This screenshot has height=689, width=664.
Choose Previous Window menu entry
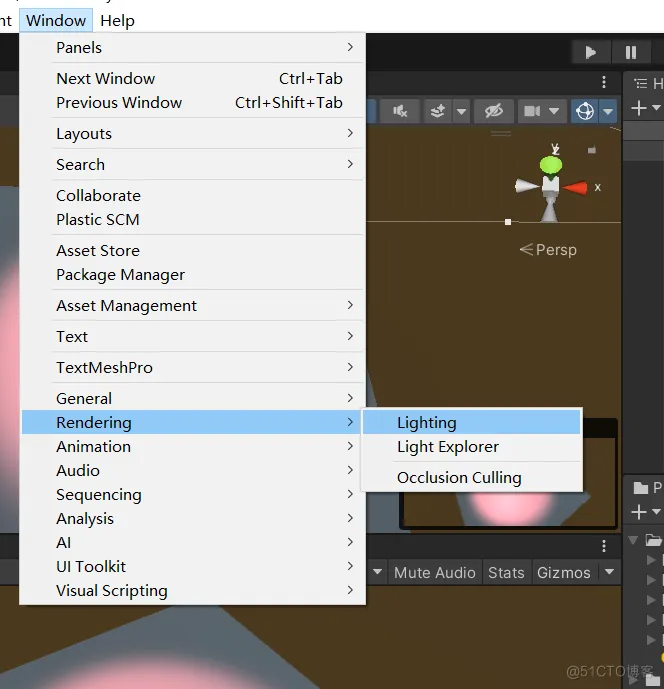coord(193,103)
